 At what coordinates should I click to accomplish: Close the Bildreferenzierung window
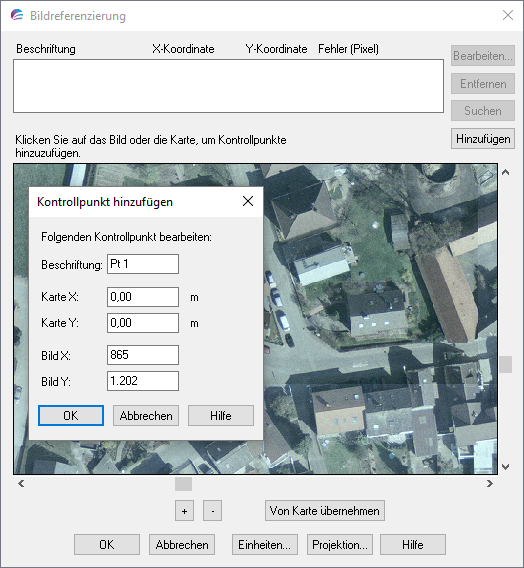[x=508, y=15]
